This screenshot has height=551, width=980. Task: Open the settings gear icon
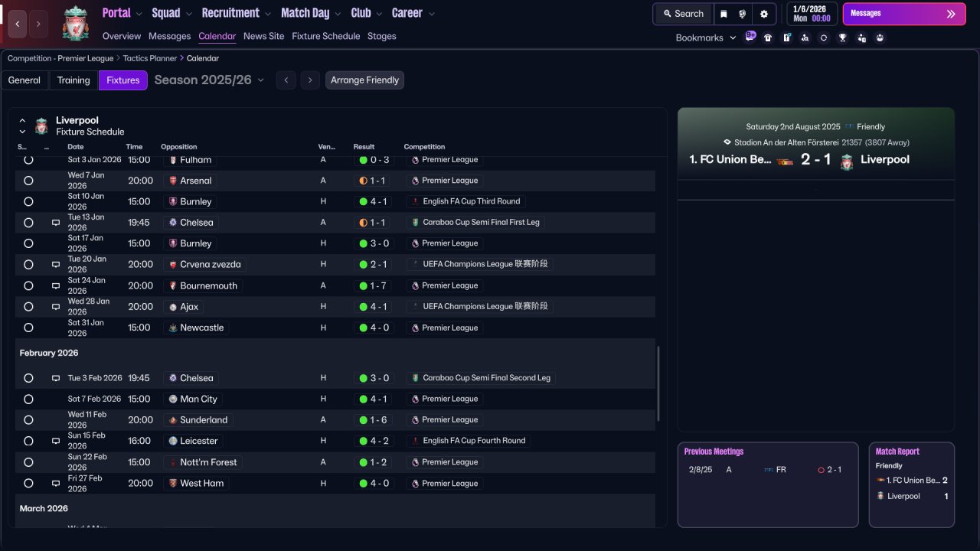(x=763, y=14)
